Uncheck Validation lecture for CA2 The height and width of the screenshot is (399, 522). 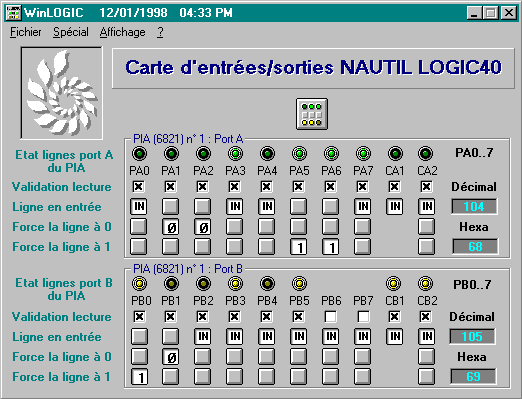(426, 186)
